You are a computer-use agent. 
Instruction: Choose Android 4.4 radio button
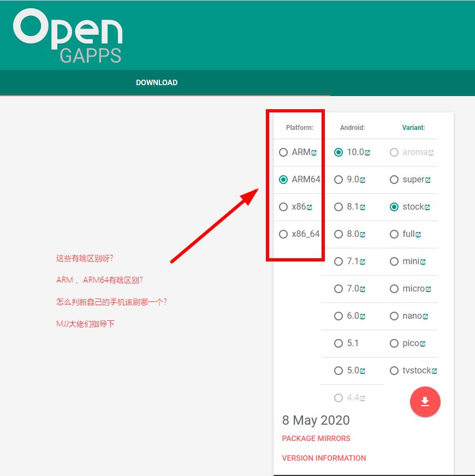(x=339, y=398)
